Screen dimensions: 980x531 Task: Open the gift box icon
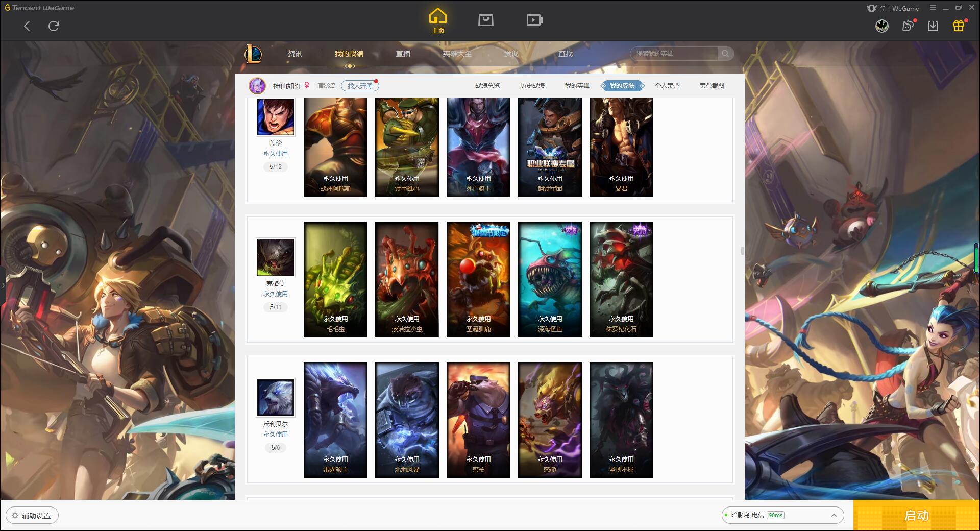[959, 26]
